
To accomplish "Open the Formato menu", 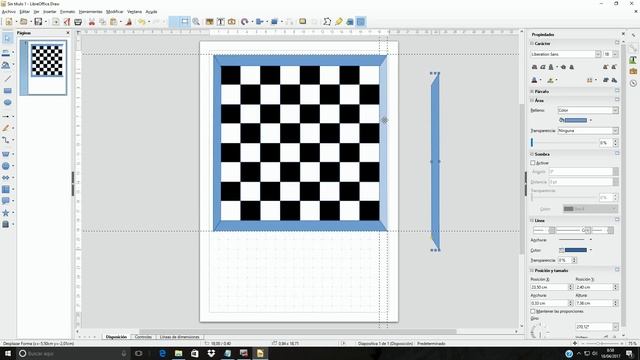I will [x=68, y=12].
